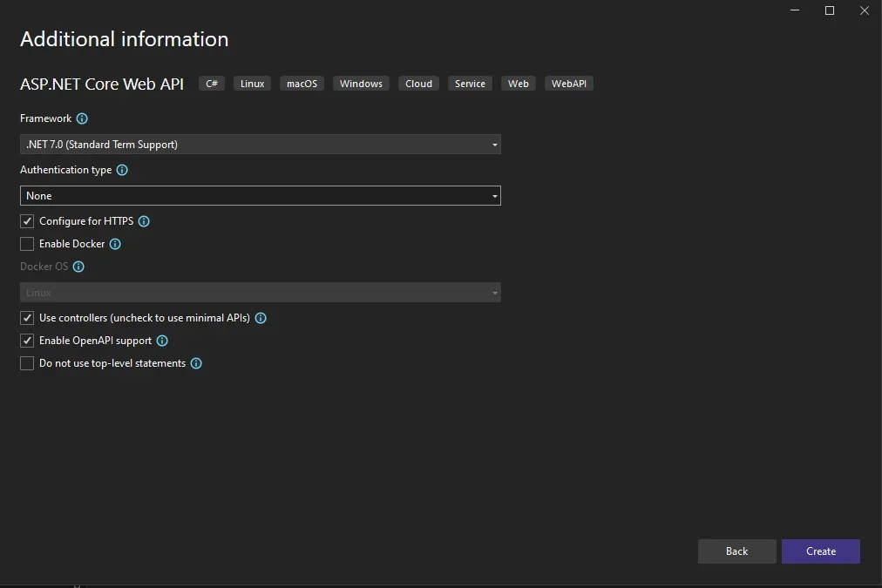Image resolution: width=882 pixels, height=588 pixels.
Task: Click the info icon beside Configure for HTTPS
Action: 145,221
